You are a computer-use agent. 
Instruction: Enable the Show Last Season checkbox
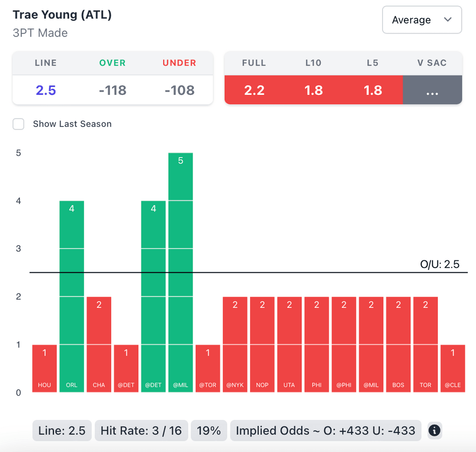[19, 124]
